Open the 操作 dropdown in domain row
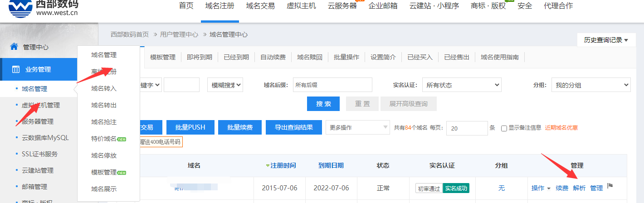Screen dimensions: 644x203 (541, 188)
